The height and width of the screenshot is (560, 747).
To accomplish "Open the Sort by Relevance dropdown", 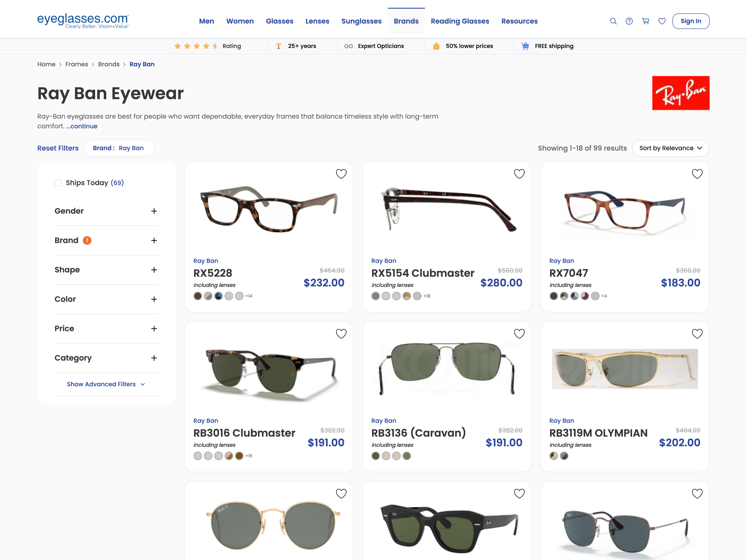I will pos(670,148).
